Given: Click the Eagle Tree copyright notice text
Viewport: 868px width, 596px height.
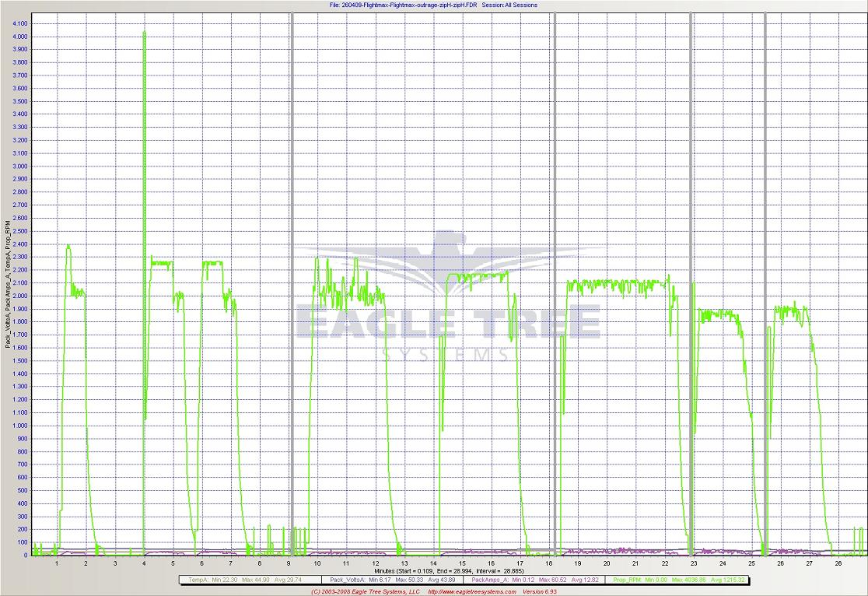Looking at the screenshot, I should point(366,591).
